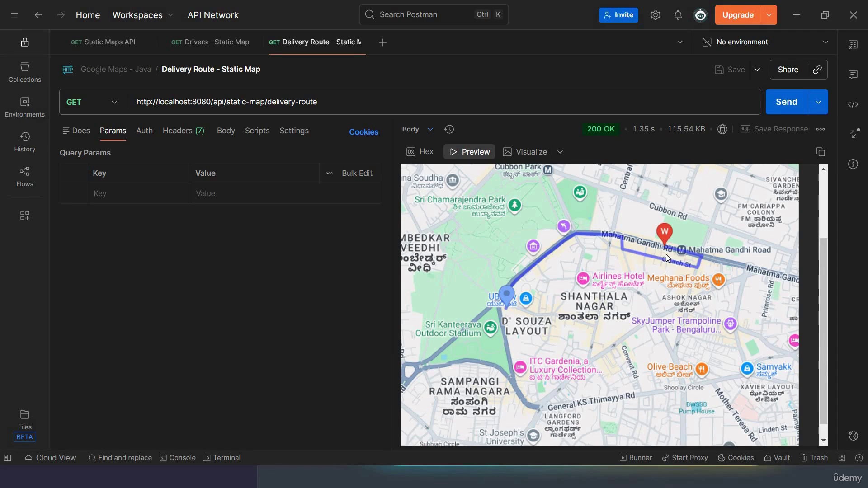Open the Console in status bar
The height and width of the screenshot is (488, 868).
[178, 458]
